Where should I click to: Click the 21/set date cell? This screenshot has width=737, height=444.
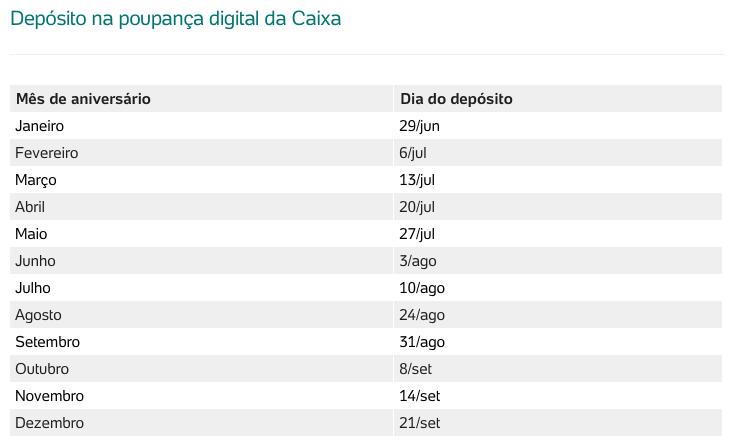558,423
